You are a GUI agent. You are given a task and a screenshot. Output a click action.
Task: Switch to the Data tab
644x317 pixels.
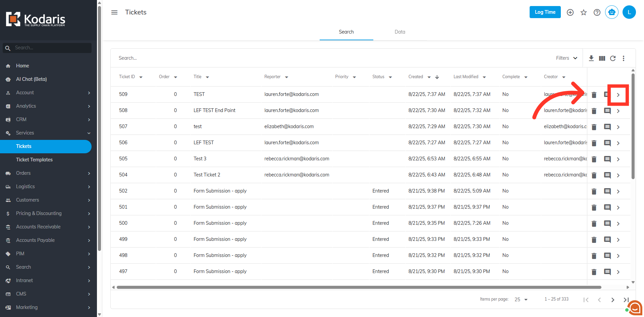click(x=400, y=32)
